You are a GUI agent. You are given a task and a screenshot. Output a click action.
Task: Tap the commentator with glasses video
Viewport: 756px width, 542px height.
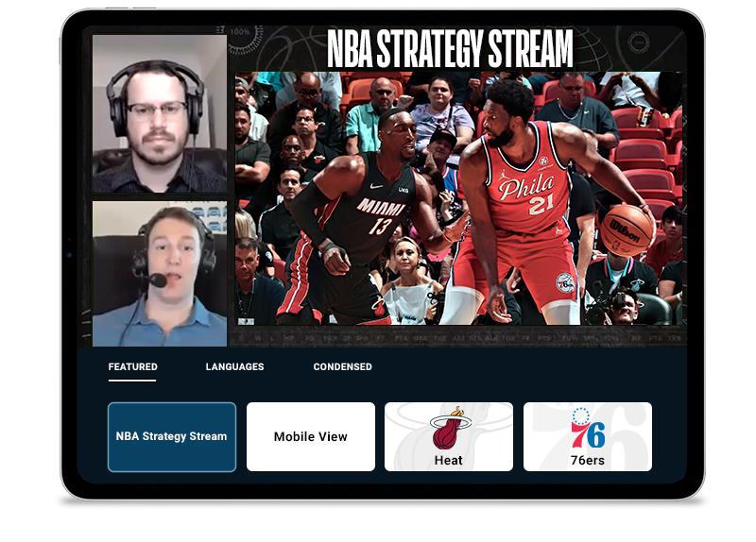(x=160, y=113)
